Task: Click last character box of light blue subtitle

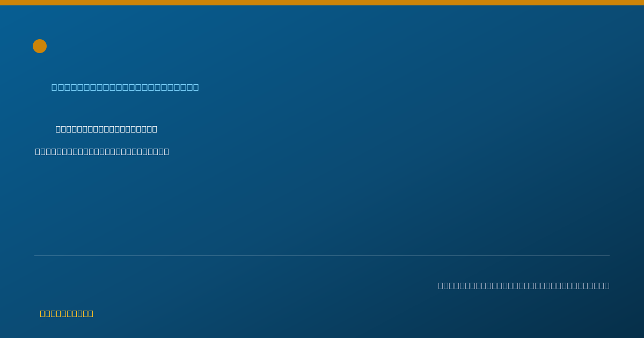Action: point(195,87)
